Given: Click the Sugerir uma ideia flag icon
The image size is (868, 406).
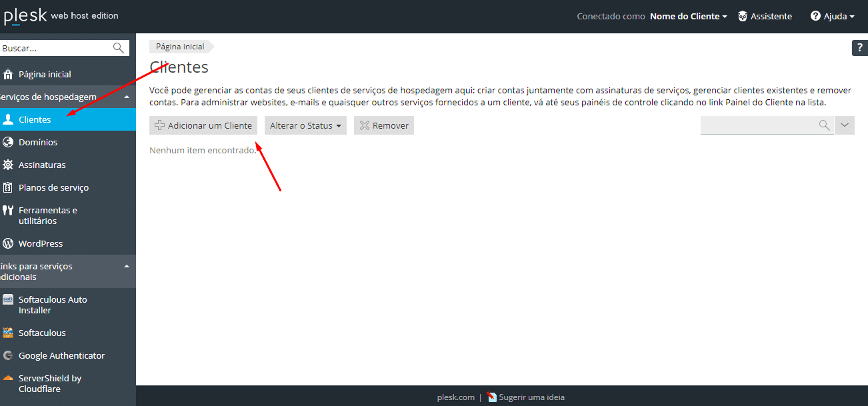Looking at the screenshot, I should [x=491, y=397].
